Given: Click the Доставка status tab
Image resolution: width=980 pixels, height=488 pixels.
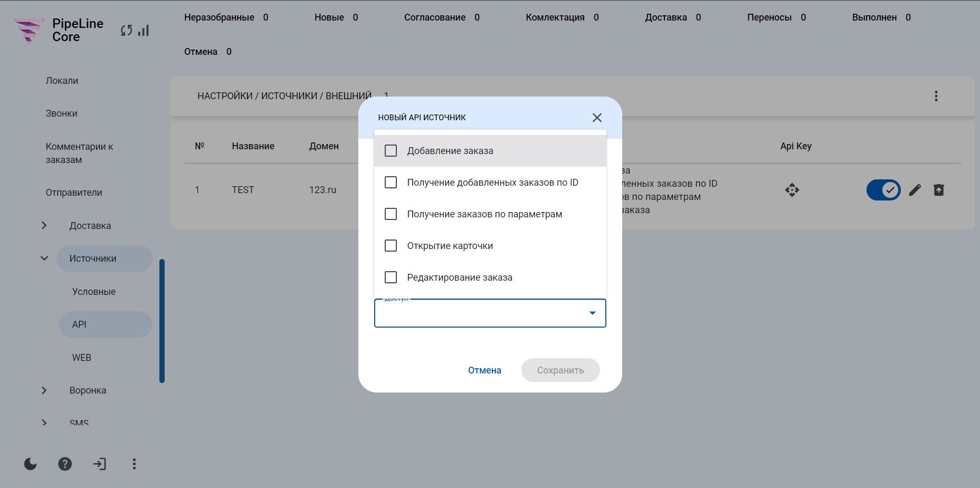Looking at the screenshot, I should pos(673,17).
